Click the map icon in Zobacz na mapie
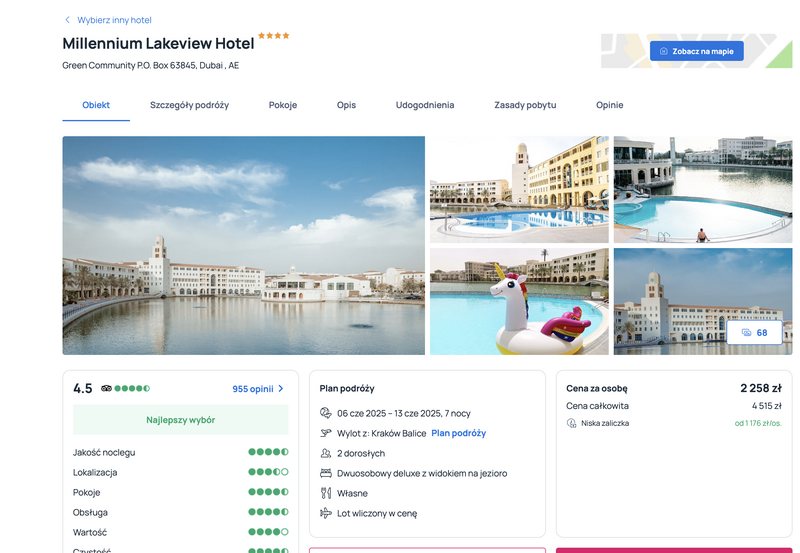 tap(664, 51)
